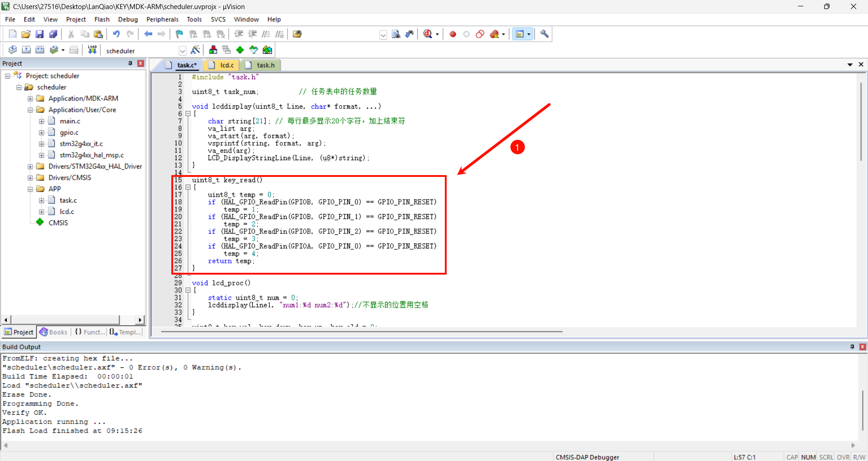Rebuild all target files

point(40,50)
